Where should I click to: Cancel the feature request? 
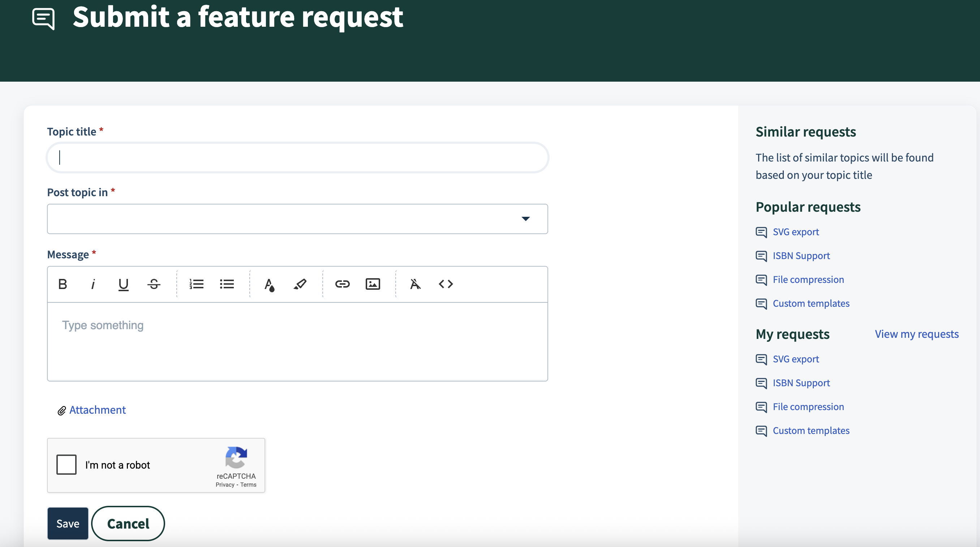pyautogui.click(x=128, y=524)
